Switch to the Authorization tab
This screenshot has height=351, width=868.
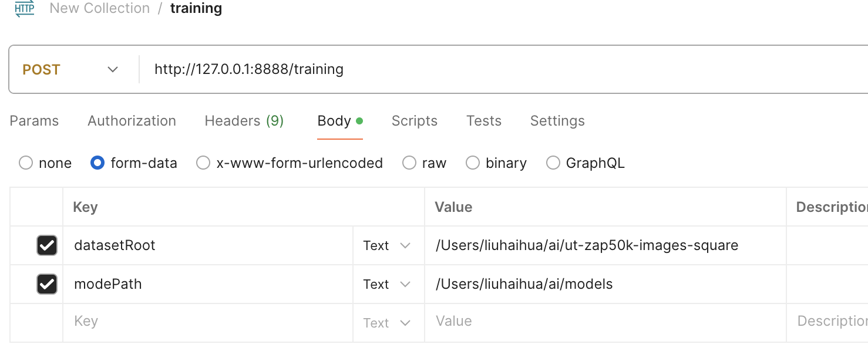click(x=132, y=121)
